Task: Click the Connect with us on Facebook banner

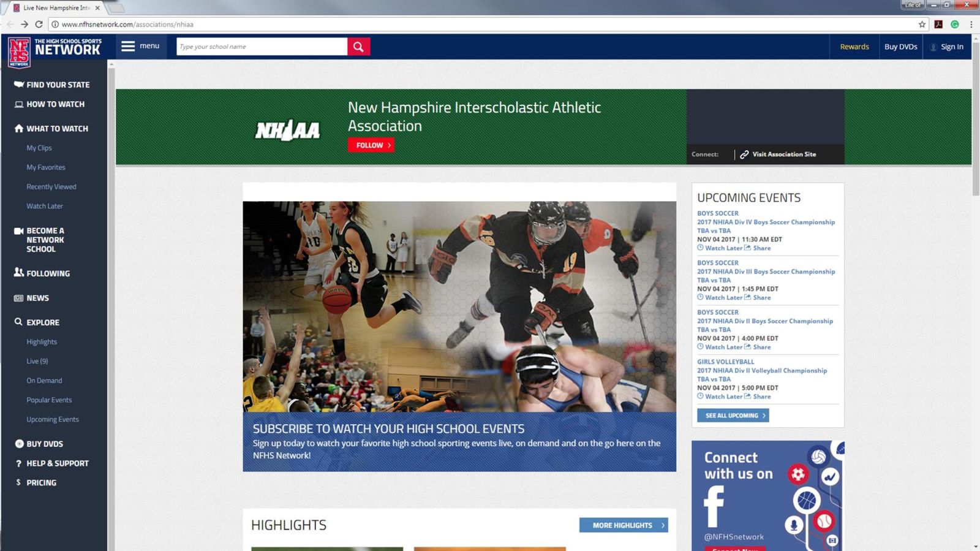Action: (768, 495)
